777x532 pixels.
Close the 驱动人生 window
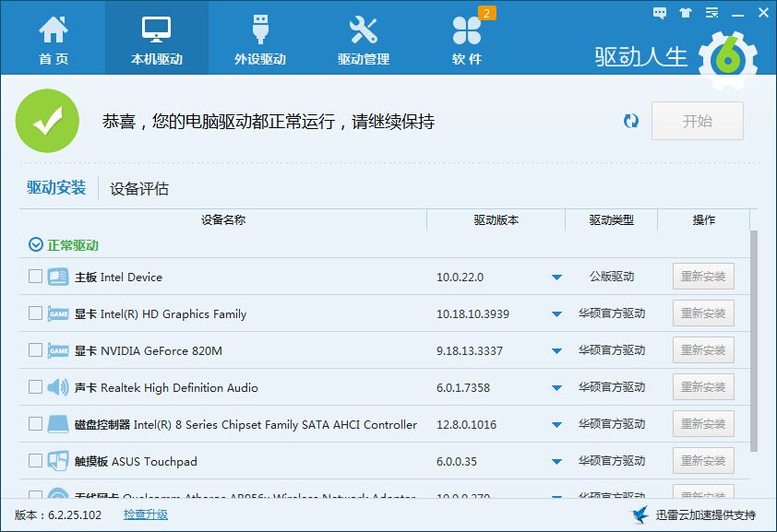[x=764, y=13]
